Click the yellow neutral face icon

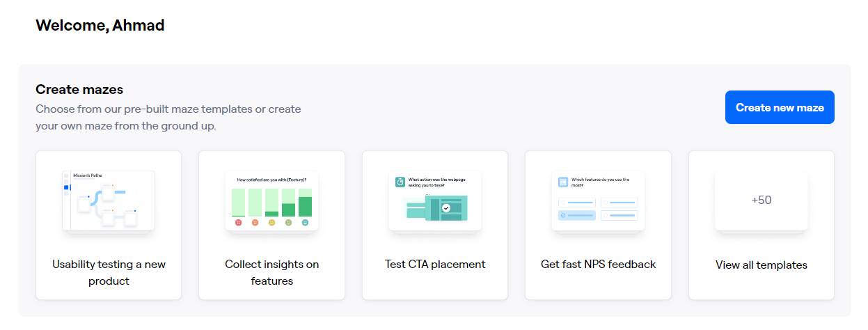pos(271,223)
